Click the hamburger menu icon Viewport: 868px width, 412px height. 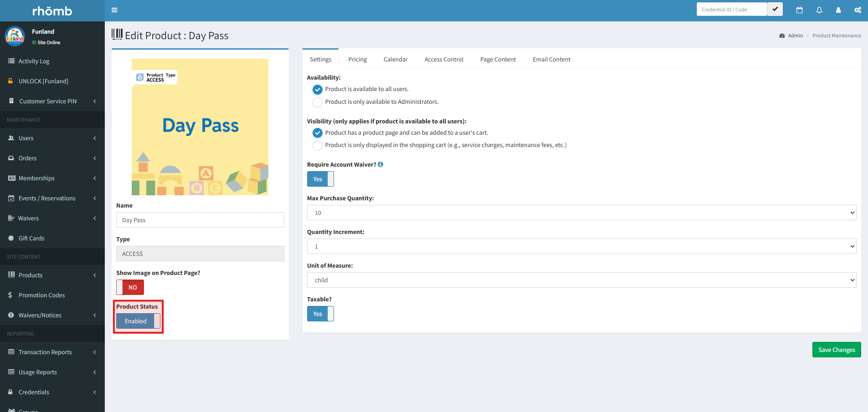114,10
